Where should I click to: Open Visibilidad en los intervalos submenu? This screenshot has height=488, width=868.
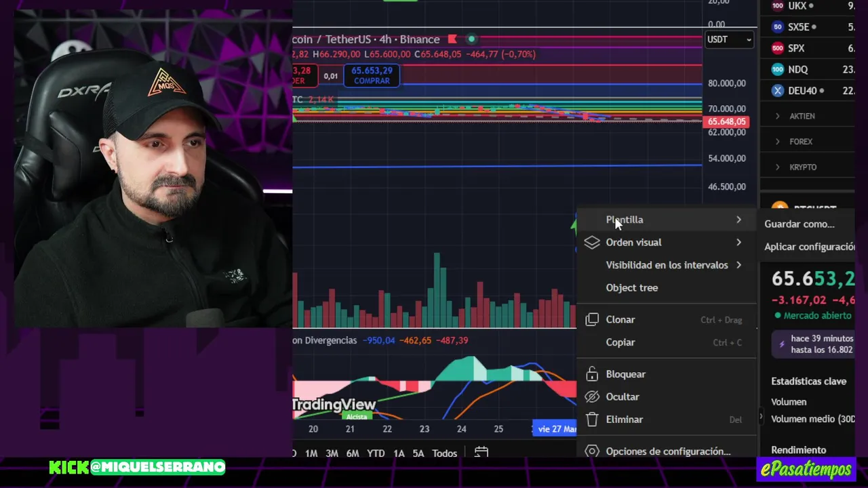tap(666, 265)
